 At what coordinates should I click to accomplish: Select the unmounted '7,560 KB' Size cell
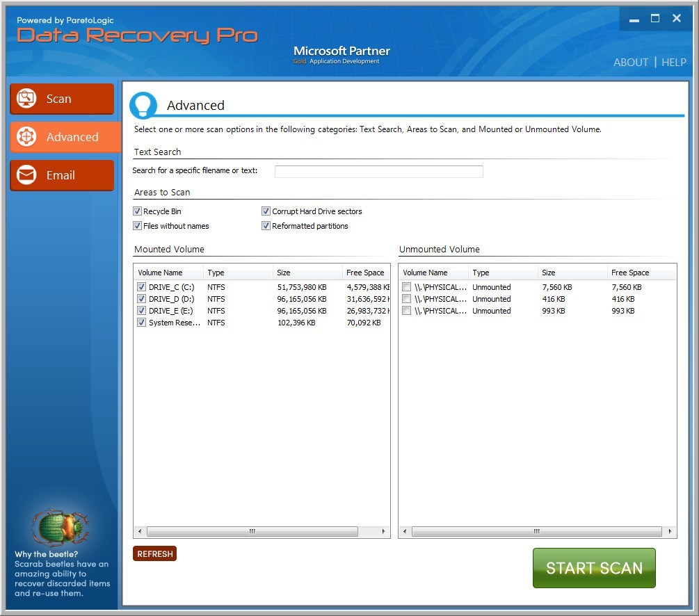(x=557, y=287)
